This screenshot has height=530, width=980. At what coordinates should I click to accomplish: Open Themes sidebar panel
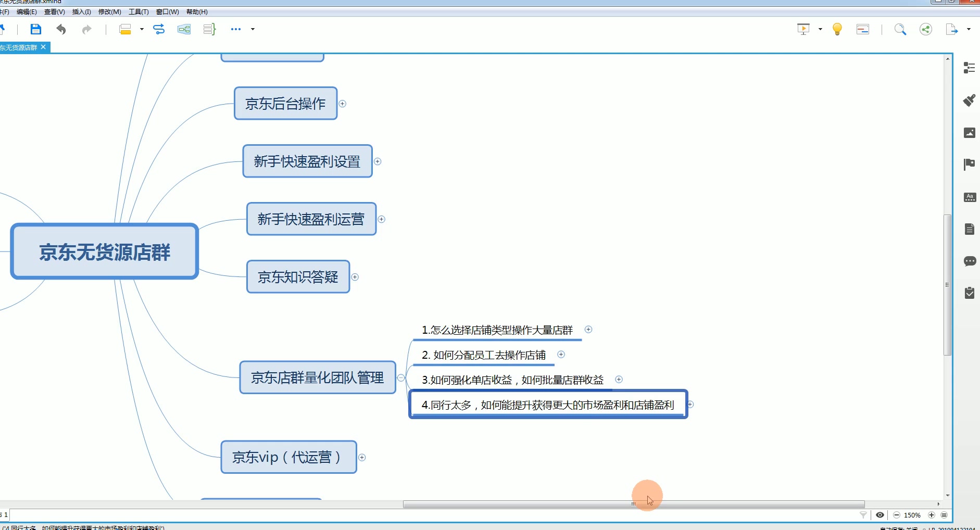[970, 197]
